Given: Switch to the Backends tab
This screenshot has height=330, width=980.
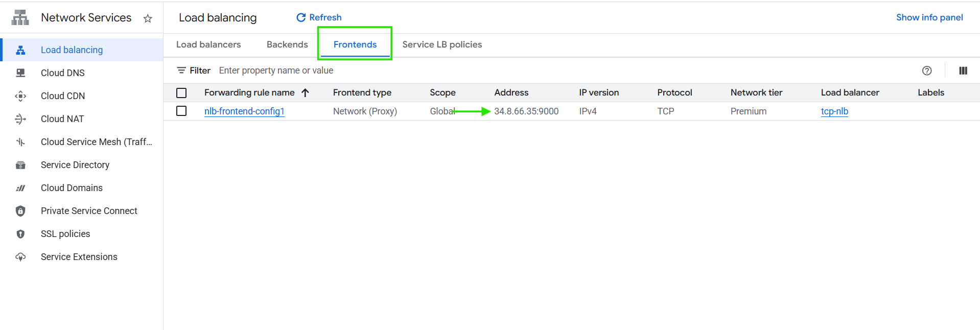Looking at the screenshot, I should point(287,44).
